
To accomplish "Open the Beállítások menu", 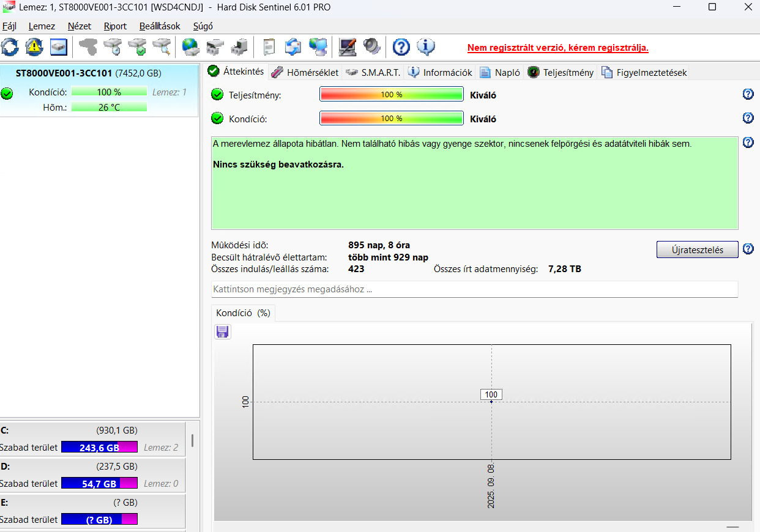I will coord(160,26).
